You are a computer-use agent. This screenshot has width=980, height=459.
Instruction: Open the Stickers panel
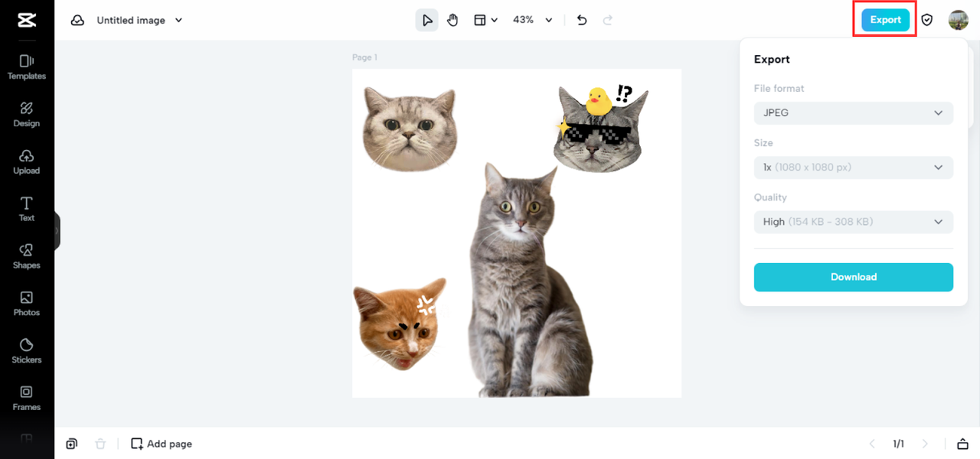pos(27,351)
